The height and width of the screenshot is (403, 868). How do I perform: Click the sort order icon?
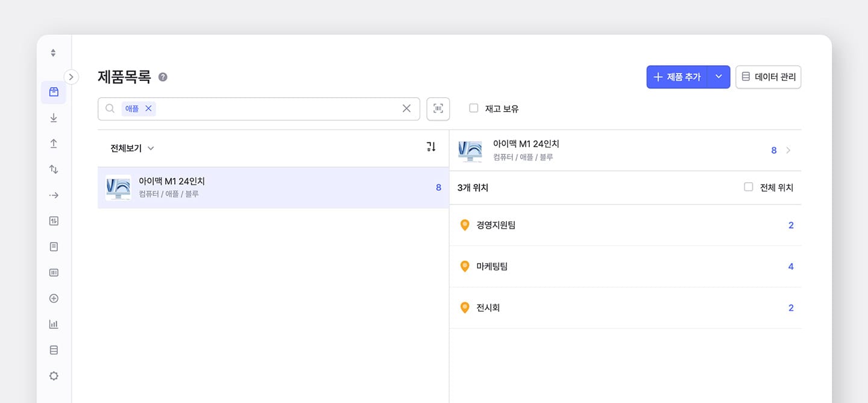click(431, 147)
